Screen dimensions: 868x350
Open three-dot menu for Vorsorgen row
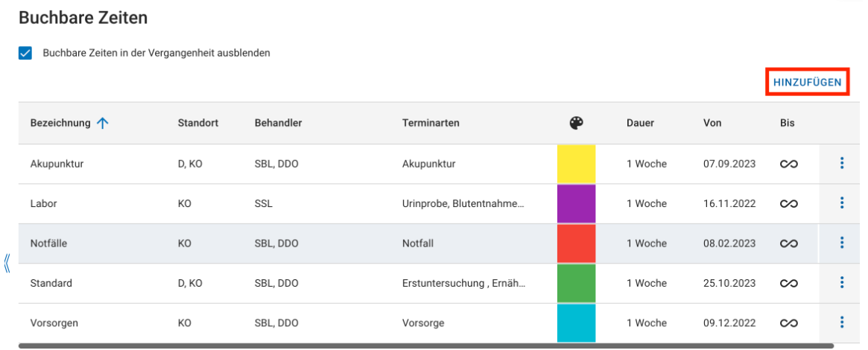(x=841, y=322)
